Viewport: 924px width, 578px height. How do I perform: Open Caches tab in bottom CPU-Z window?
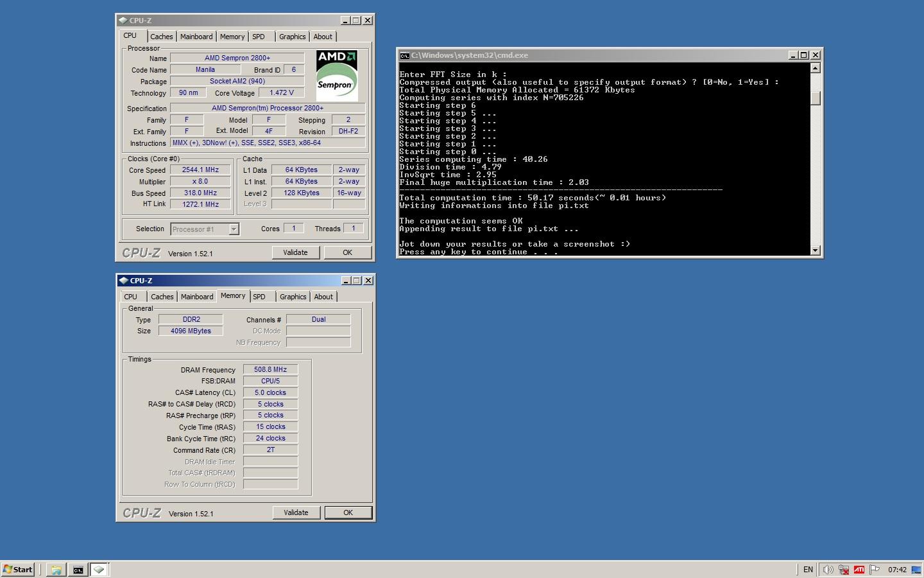162,297
